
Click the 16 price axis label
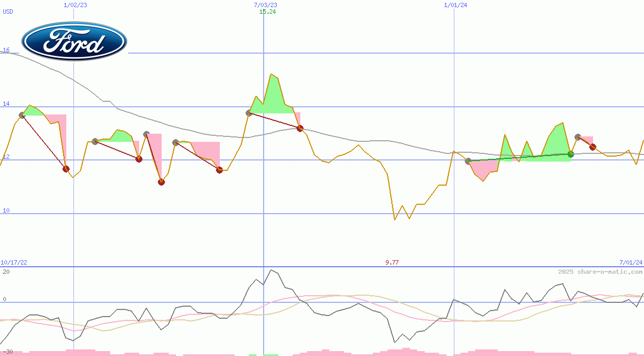[x=6, y=50]
